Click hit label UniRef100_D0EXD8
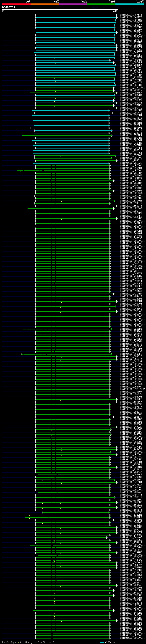Screen dimensions: 146x644 pos(131,191)
